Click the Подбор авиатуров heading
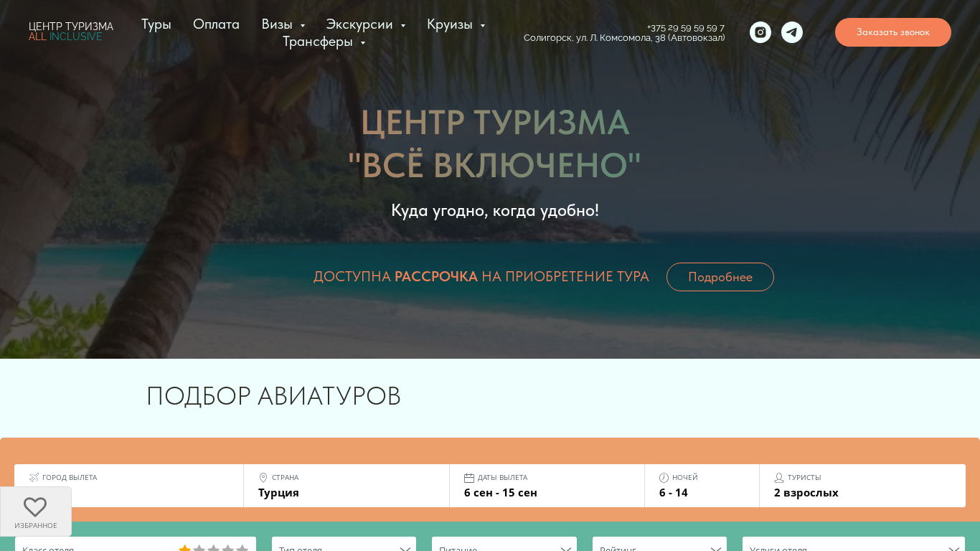The image size is (980, 551). (273, 396)
